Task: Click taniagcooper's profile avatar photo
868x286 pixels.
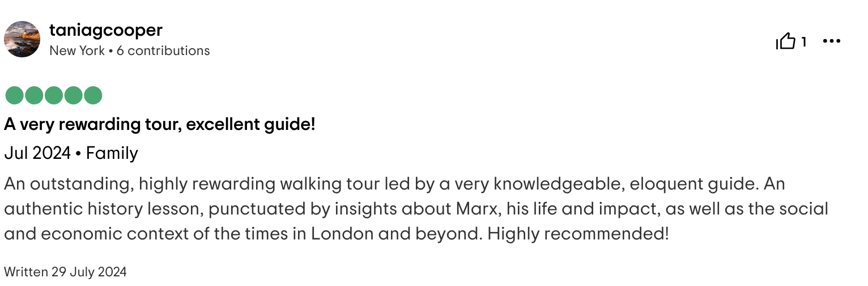Action: click(22, 39)
